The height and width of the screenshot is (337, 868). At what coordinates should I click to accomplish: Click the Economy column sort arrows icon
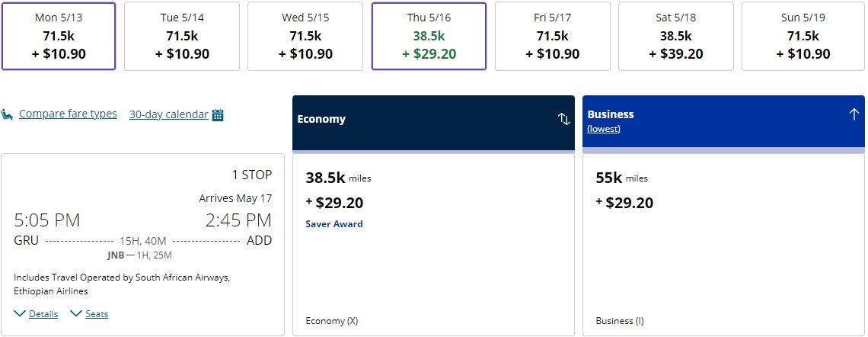(564, 119)
